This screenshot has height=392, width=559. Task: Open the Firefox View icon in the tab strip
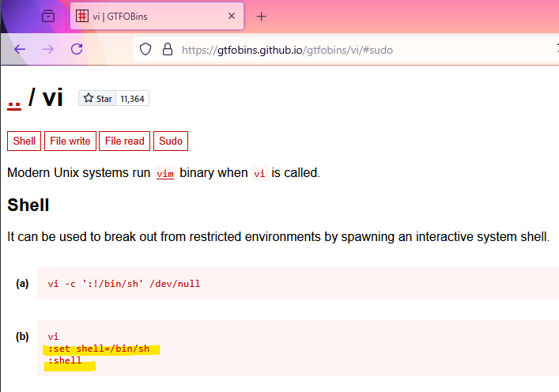[x=48, y=16]
